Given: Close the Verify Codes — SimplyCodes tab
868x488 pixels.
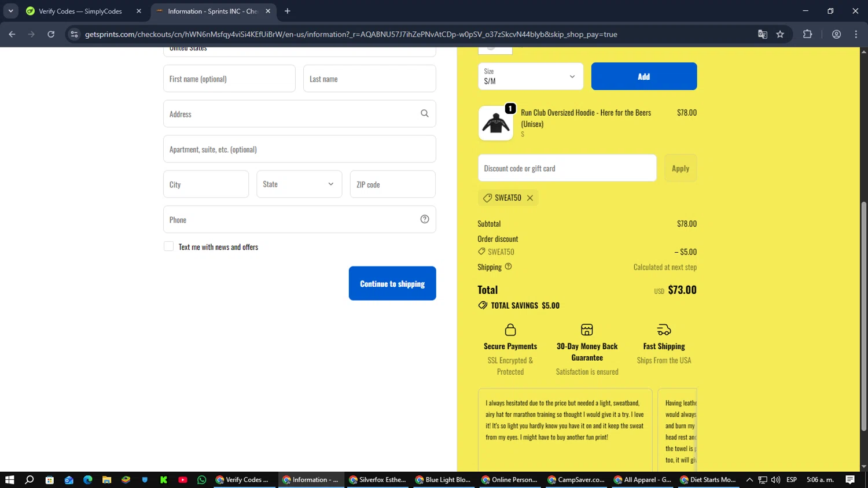Looking at the screenshot, I should point(139,11).
